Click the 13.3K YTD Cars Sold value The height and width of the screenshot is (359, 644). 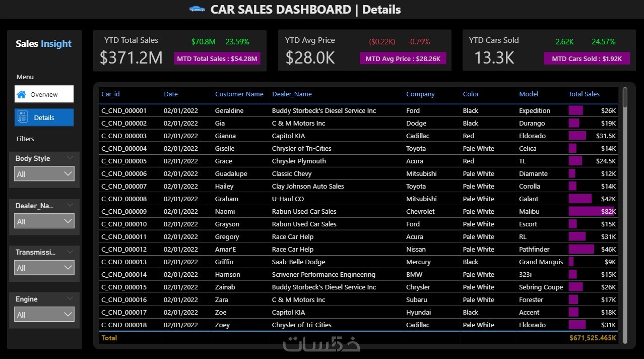tap(494, 57)
